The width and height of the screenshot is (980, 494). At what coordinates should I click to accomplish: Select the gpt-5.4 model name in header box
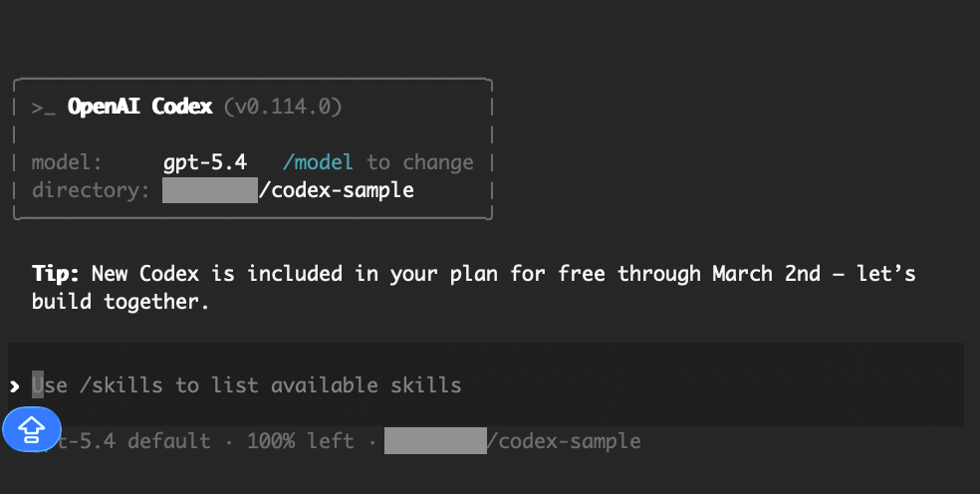(x=205, y=161)
